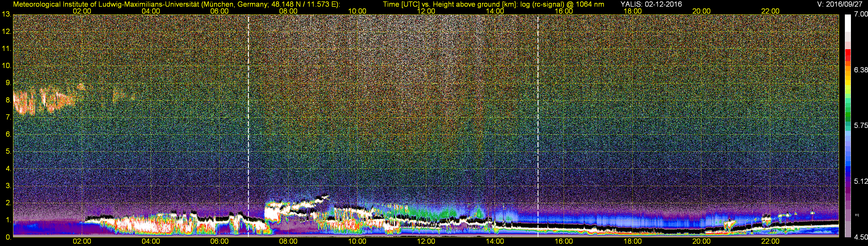
Task: Select the 12:00 label on the bottom axis
Action: click(426, 242)
